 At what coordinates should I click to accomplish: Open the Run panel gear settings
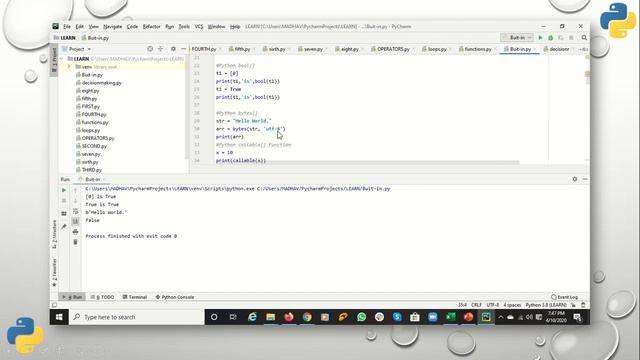pos(575,179)
